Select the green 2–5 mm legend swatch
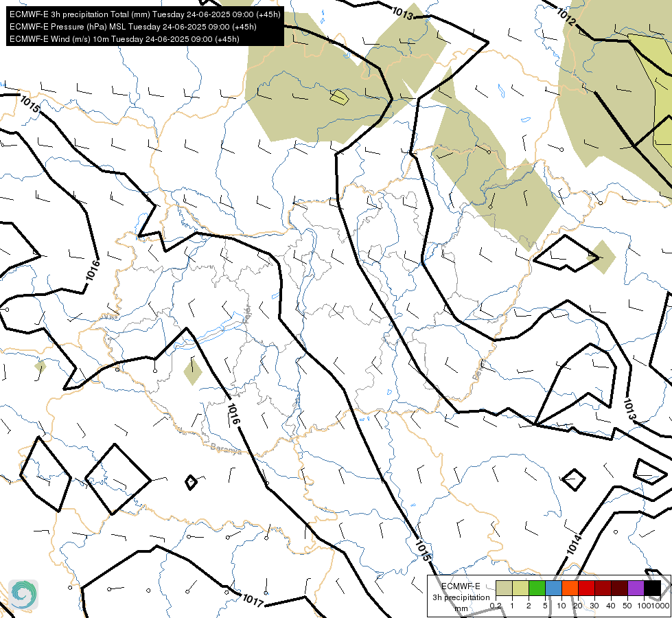The width and height of the screenshot is (672, 618). click(x=537, y=588)
